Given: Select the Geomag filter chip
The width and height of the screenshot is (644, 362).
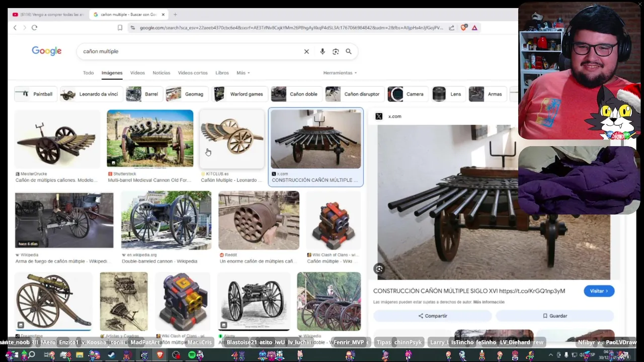Looking at the screenshot, I should (x=187, y=94).
